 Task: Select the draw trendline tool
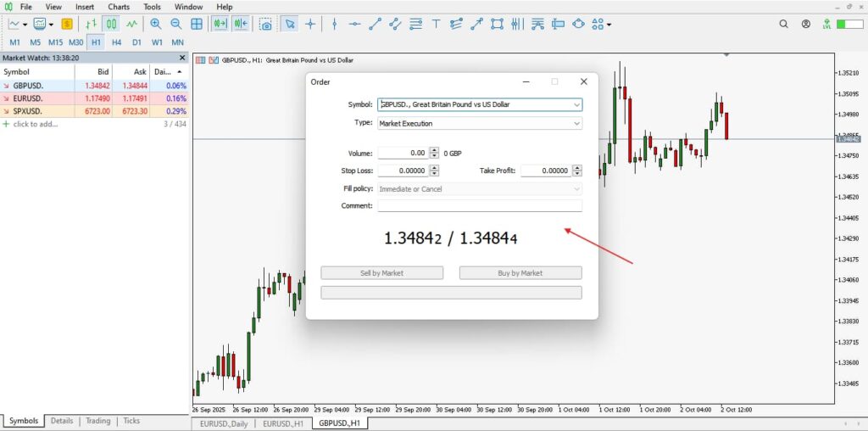375,25
